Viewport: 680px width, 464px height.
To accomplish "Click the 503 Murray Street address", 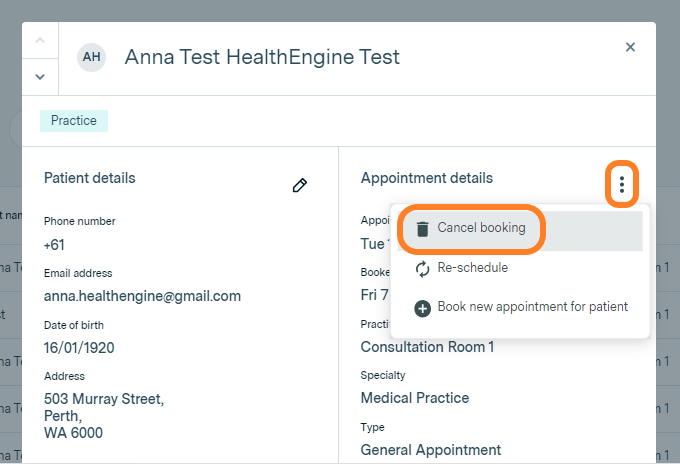I will pos(104,399).
